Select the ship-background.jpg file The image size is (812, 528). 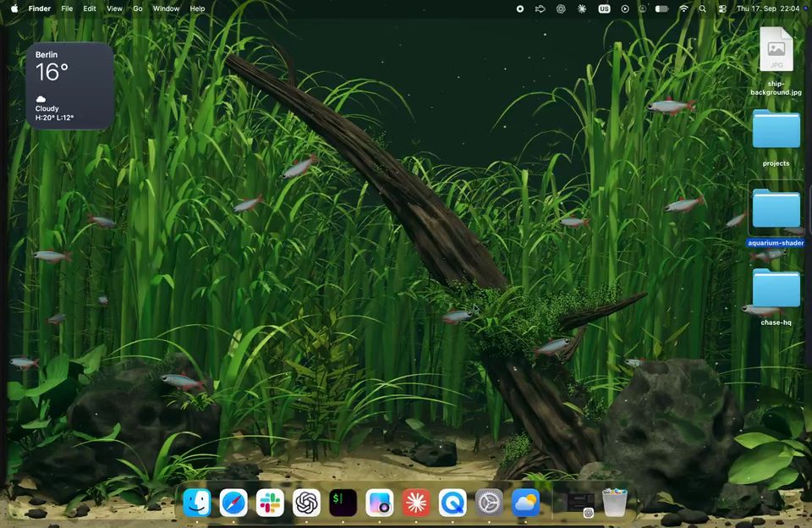point(776,62)
